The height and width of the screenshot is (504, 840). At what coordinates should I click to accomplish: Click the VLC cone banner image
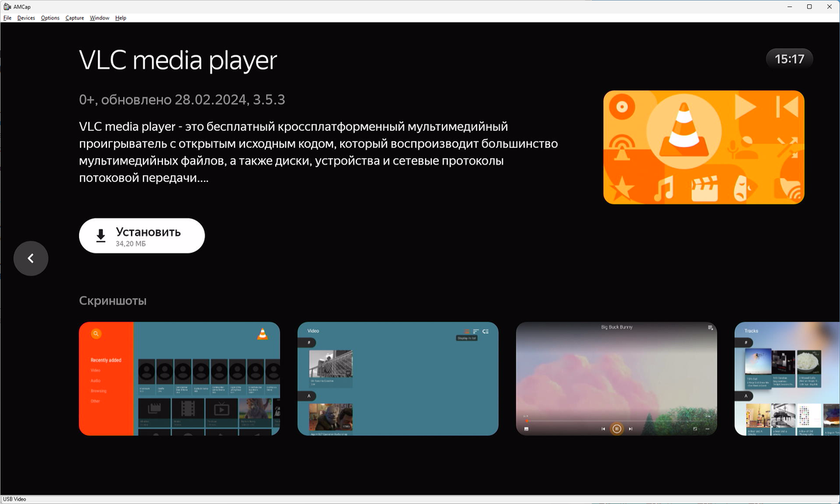pos(703,147)
